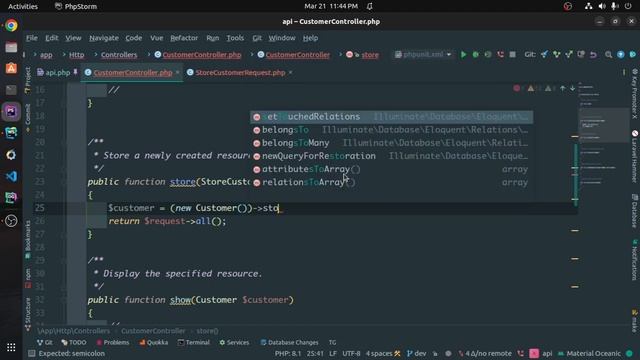Click Git push arrow icon
The image size is (640, 360).
click(569, 54)
